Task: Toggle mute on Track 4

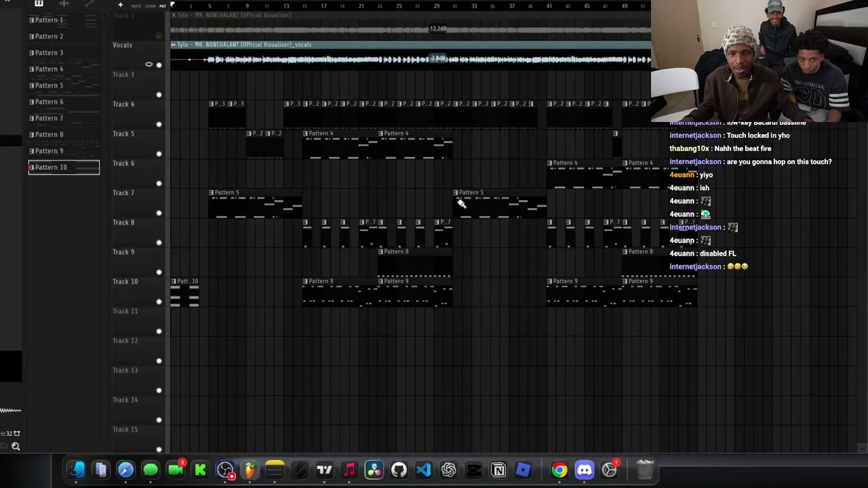Action: tap(159, 124)
